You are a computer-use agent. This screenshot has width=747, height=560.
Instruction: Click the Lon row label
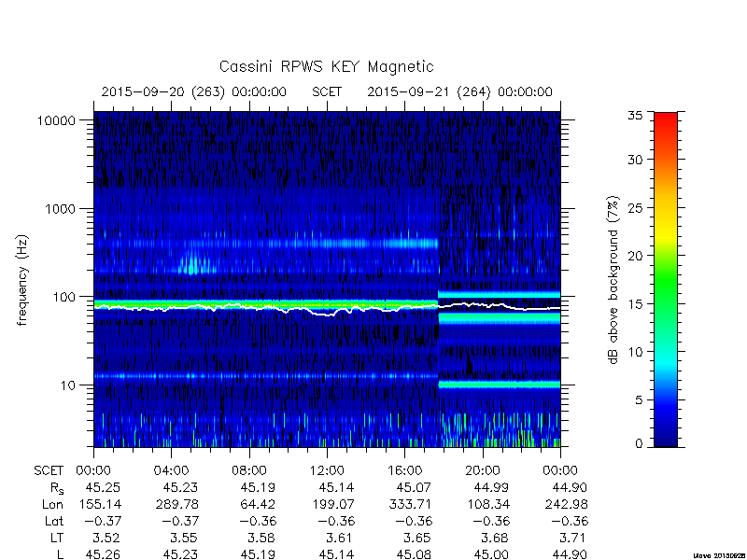[x=52, y=504]
